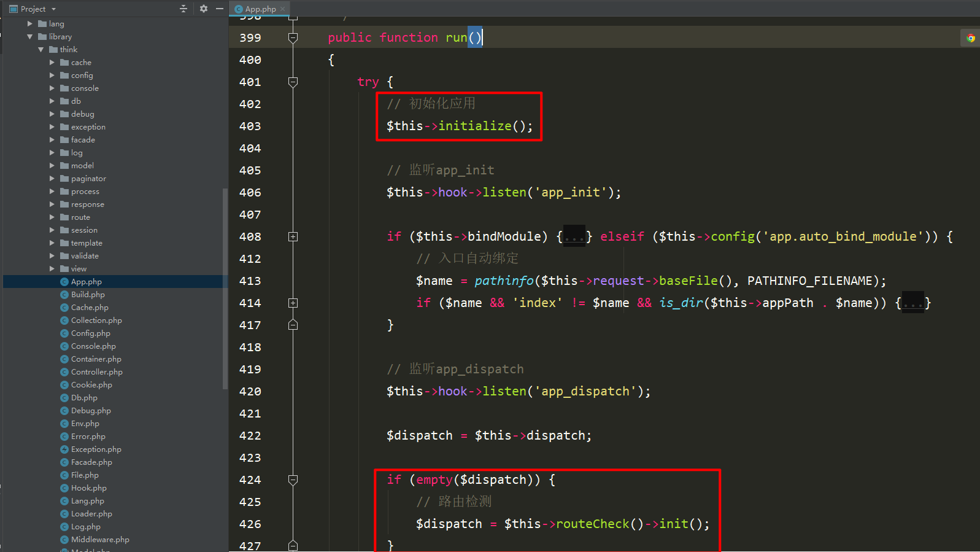The width and height of the screenshot is (980, 552).
Task: Select the template folder row
Action: (114, 243)
